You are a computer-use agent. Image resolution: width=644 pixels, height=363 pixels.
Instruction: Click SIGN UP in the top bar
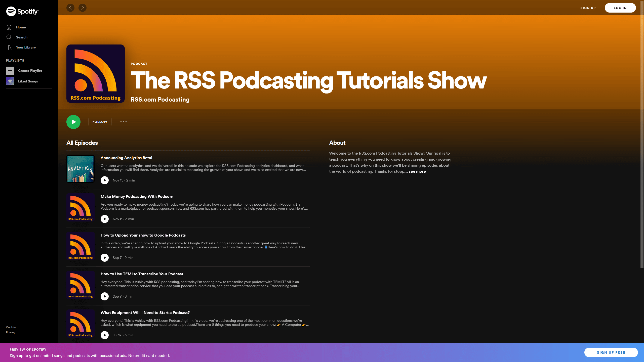588,8
